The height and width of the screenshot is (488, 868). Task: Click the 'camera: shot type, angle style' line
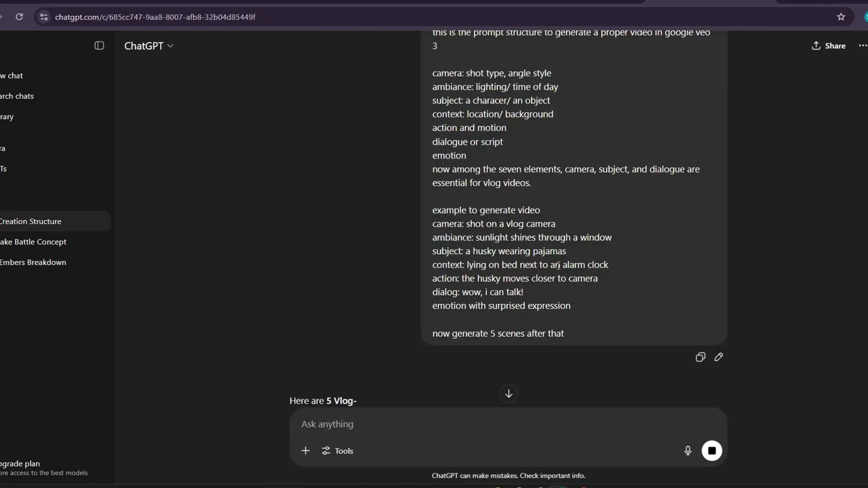(x=492, y=73)
